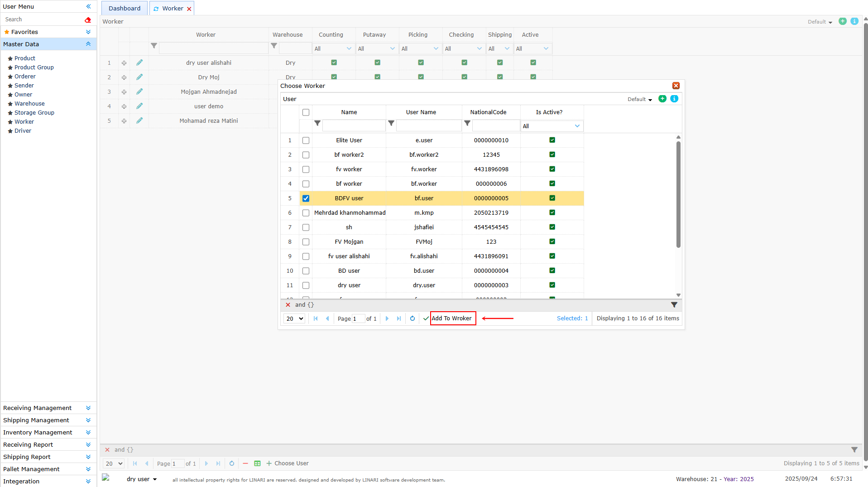Click expand cross icon for user demo row
The width and height of the screenshot is (868, 487).
pyautogui.click(x=124, y=106)
